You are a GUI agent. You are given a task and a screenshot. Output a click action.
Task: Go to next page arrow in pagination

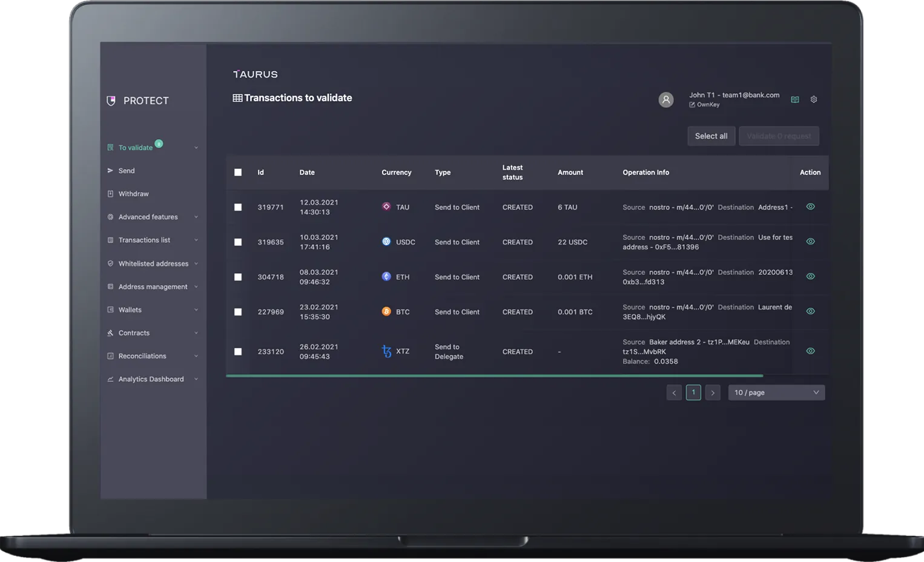(x=713, y=392)
